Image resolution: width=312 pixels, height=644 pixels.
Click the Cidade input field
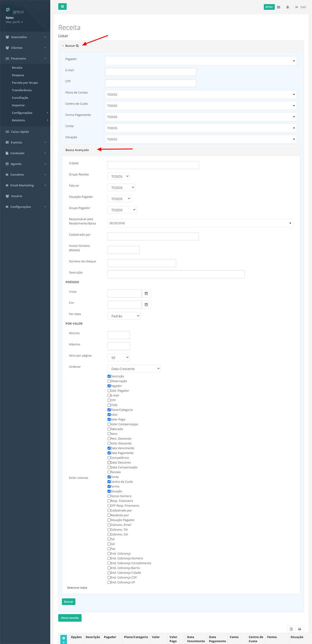coord(153,165)
